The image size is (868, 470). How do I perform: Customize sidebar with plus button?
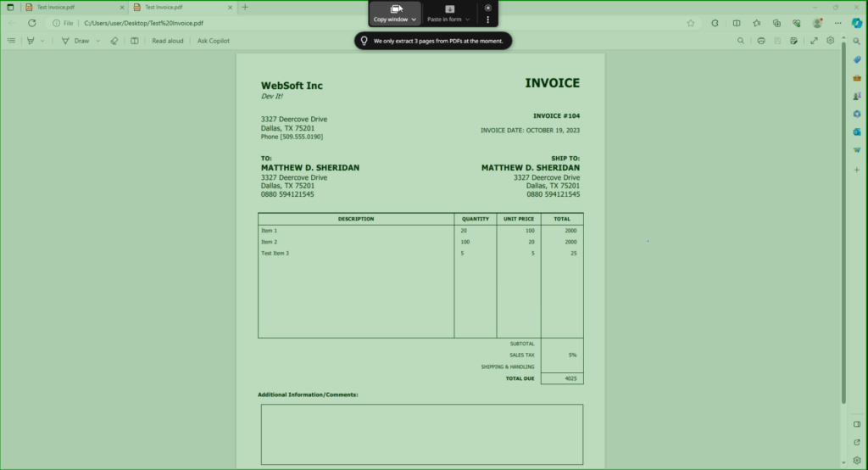(x=857, y=170)
